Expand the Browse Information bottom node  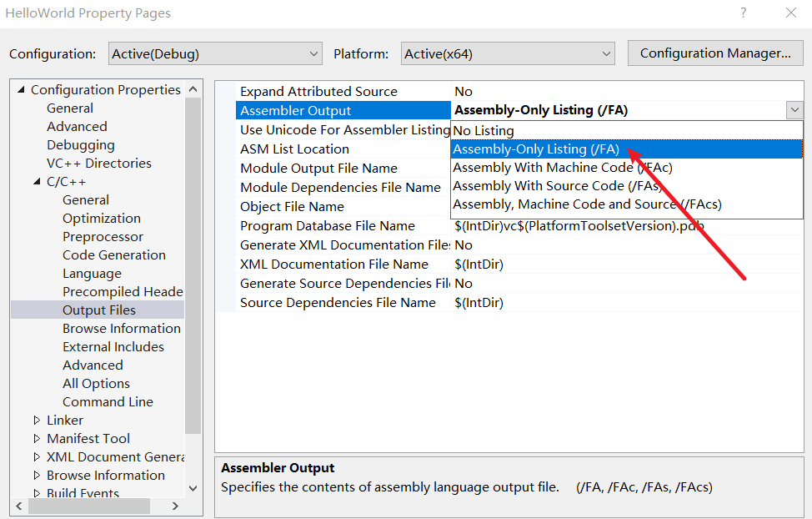37,476
